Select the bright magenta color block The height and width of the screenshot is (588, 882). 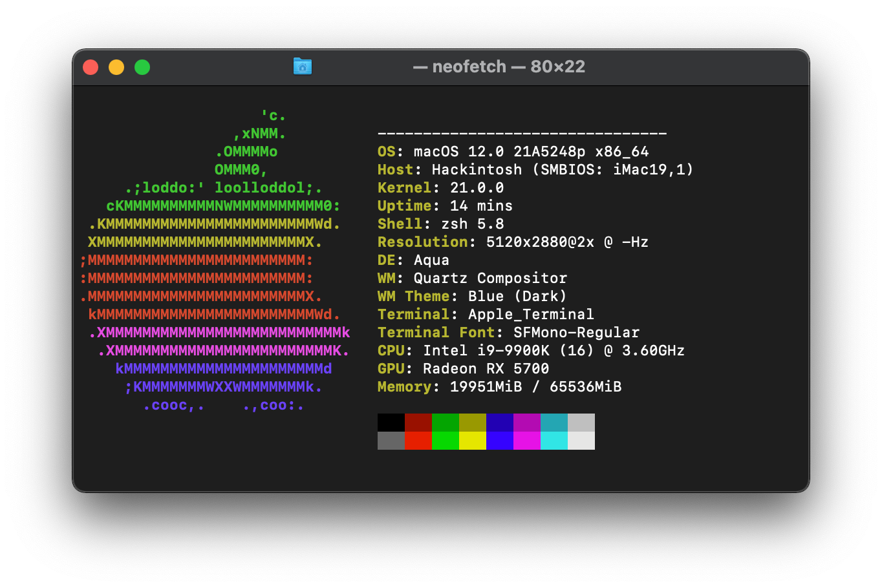click(527, 441)
